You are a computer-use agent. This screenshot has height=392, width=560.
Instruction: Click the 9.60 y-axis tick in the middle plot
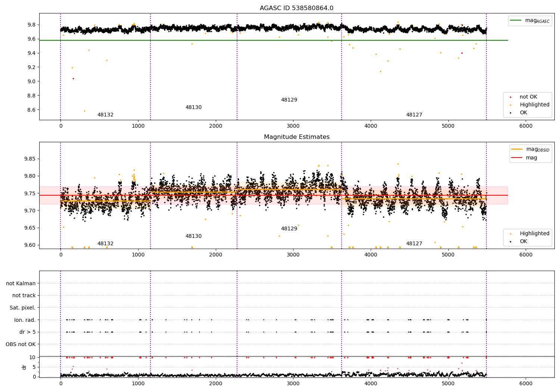pos(30,245)
